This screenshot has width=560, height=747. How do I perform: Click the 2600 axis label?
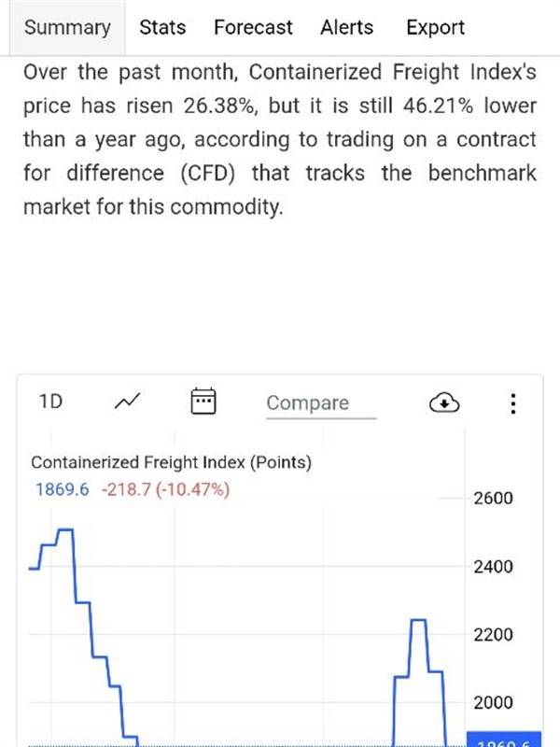[x=494, y=499]
